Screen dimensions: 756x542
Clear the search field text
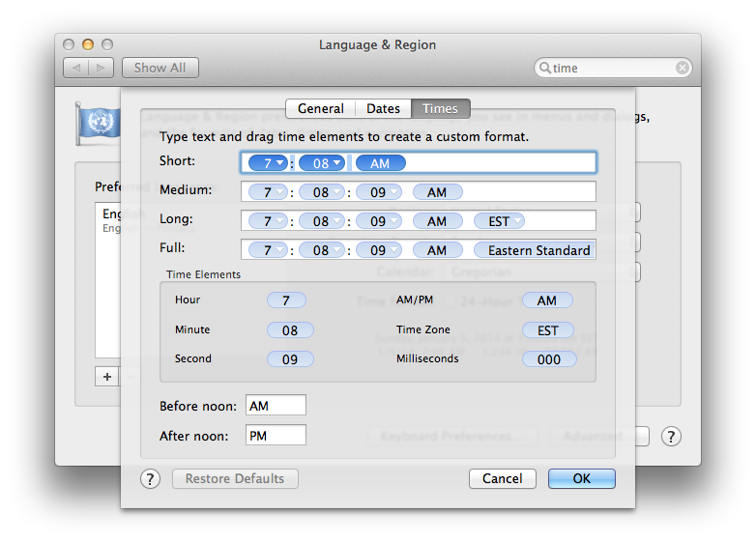[x=683, y=68]
